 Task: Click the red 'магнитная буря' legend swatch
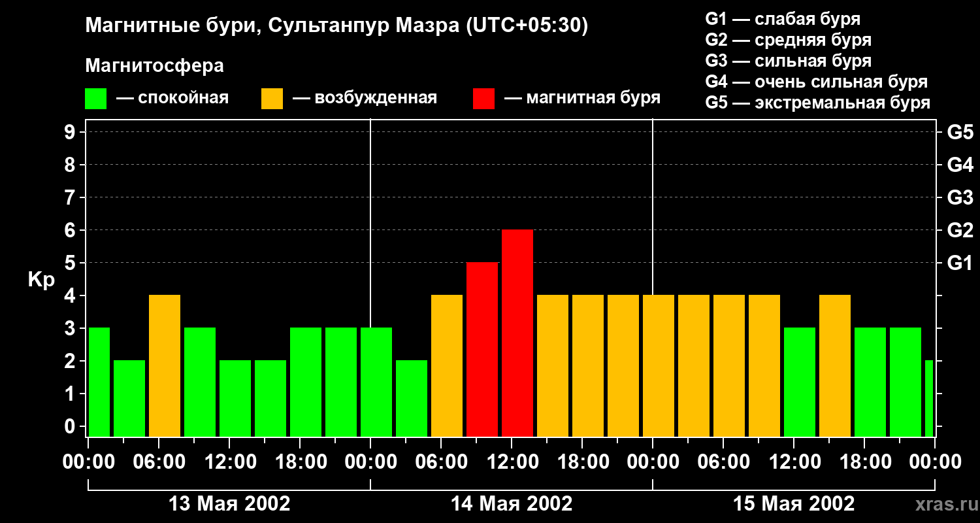coord(483,99)
